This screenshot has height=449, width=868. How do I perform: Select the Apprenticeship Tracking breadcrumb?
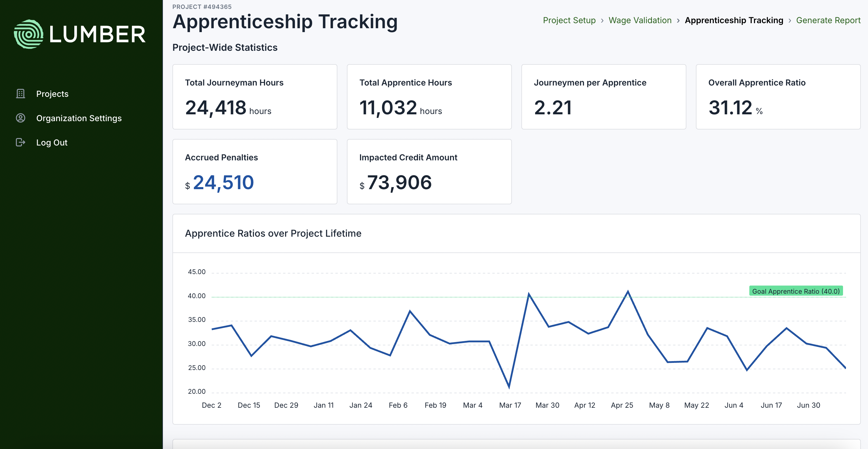tap(734, 20)
